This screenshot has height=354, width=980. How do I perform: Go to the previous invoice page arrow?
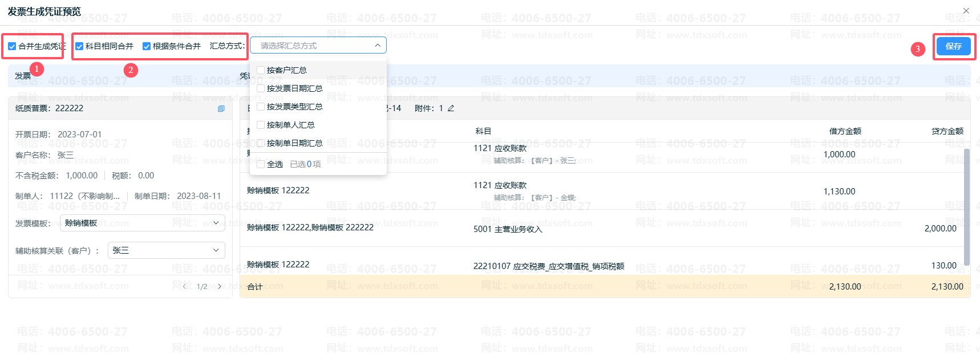point(185,286)
